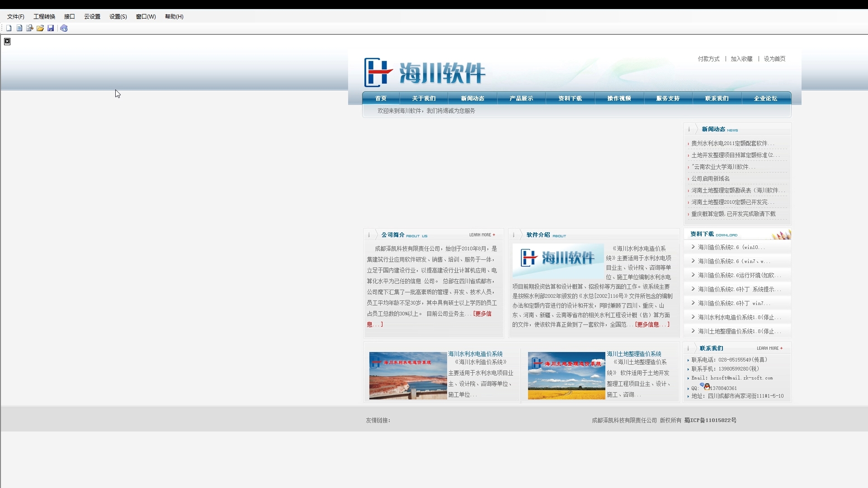Open news 云南农业大学海川软件
The image size is (868, 488).
[x=723, y=167]
